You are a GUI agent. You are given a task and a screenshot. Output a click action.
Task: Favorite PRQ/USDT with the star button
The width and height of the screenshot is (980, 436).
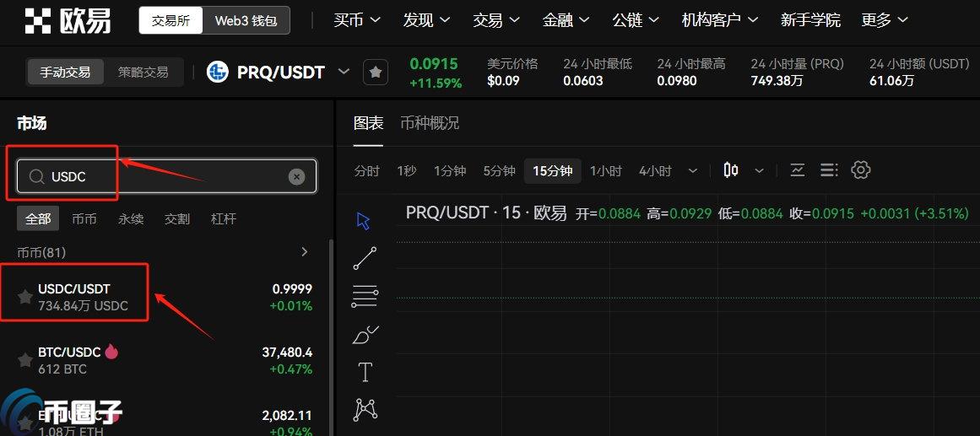[375, 73]
